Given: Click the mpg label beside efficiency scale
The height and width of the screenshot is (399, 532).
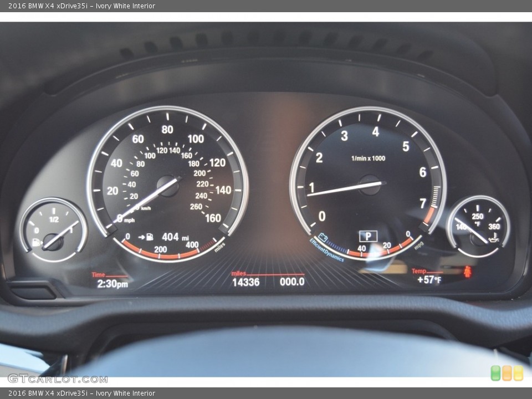Looking at the screenshot, I should pos(419,245).
